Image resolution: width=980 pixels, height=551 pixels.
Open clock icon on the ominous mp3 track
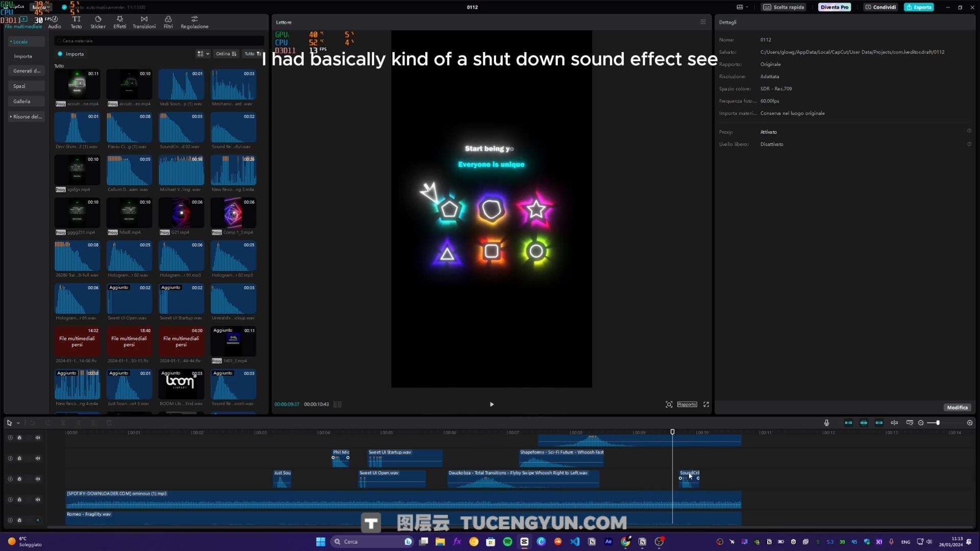tap(10, 499)
